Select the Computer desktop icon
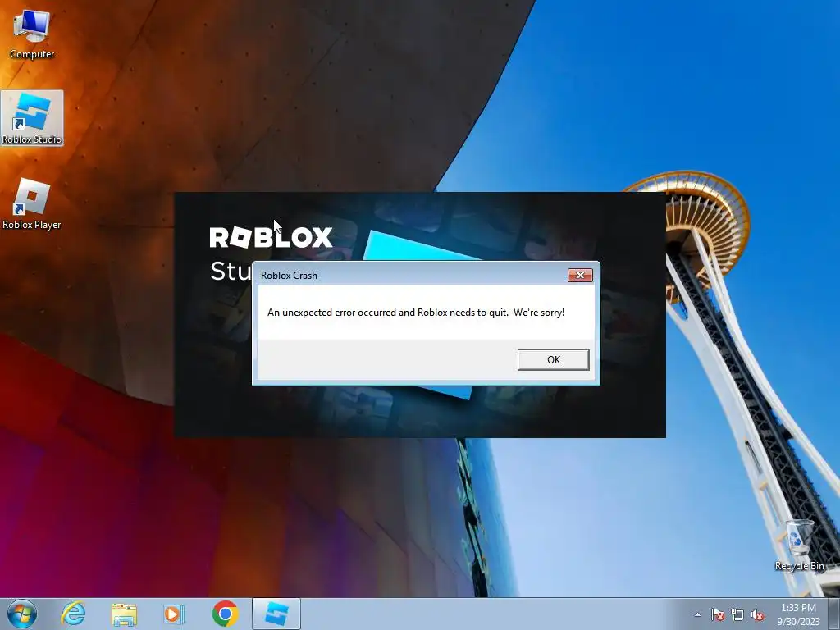 [x=32, y=34]
